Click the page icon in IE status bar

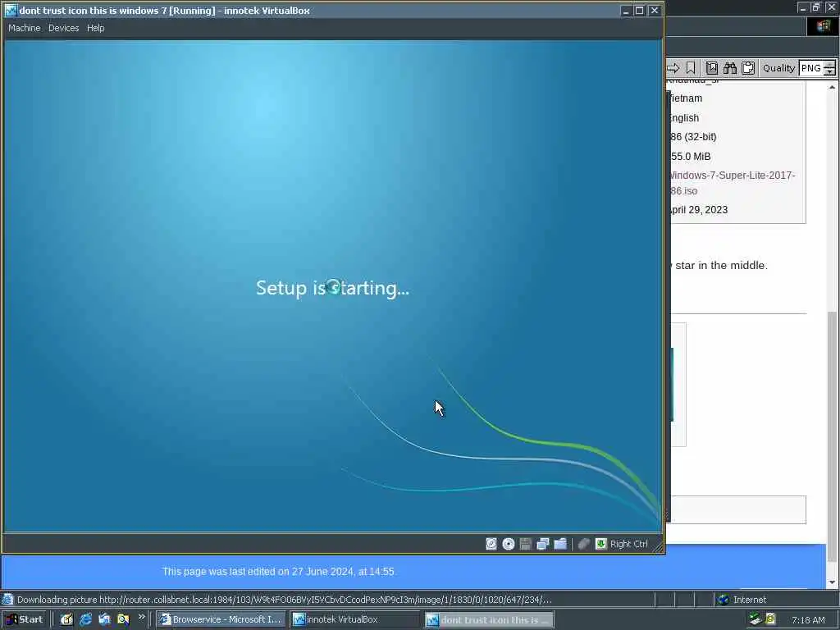point(7,600)
